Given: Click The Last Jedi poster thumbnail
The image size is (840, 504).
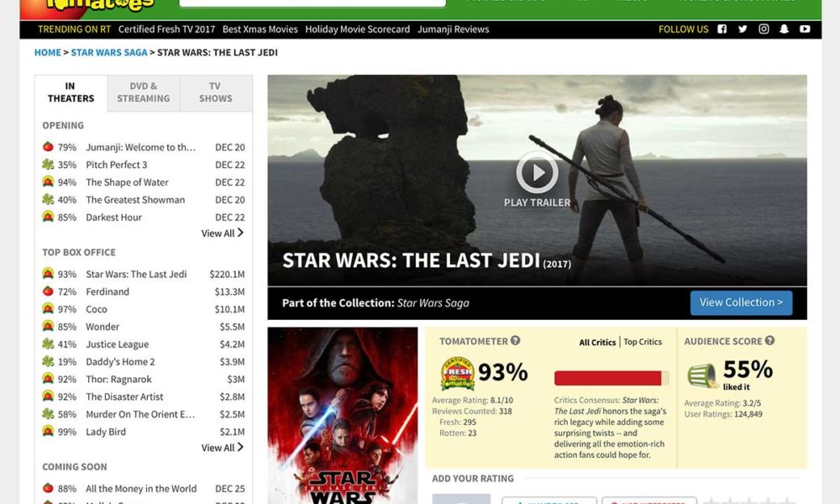Looking at the screenshot, I should (x=343, y=415).
